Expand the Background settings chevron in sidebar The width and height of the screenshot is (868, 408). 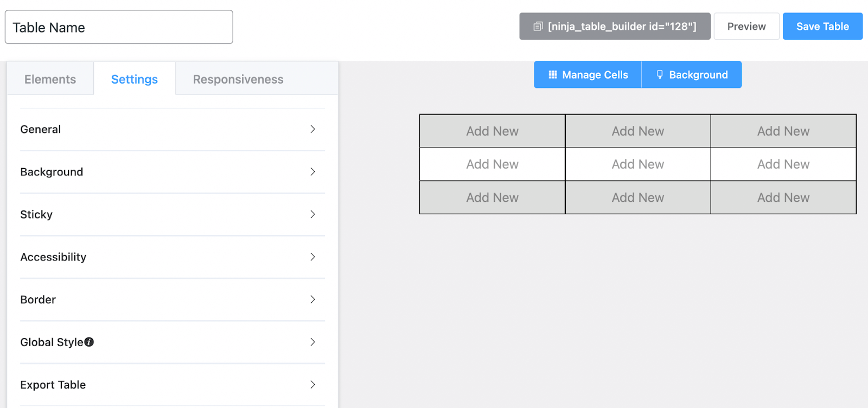click(x=312, y=172)
